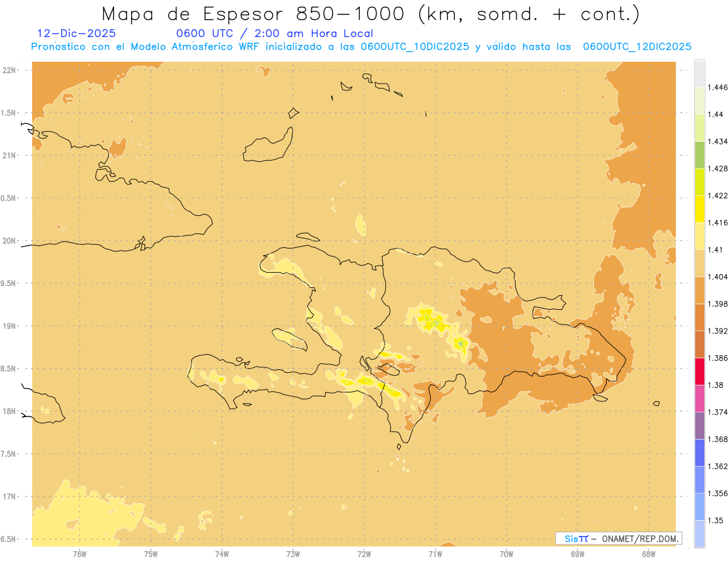Click the colorbar value "1.434"
This screenshot has height=562, width=728.
[718, 142]
